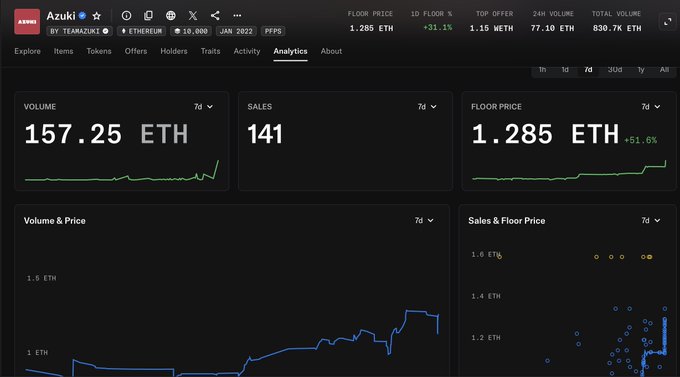Switch to the Items tab

point(63,51)
